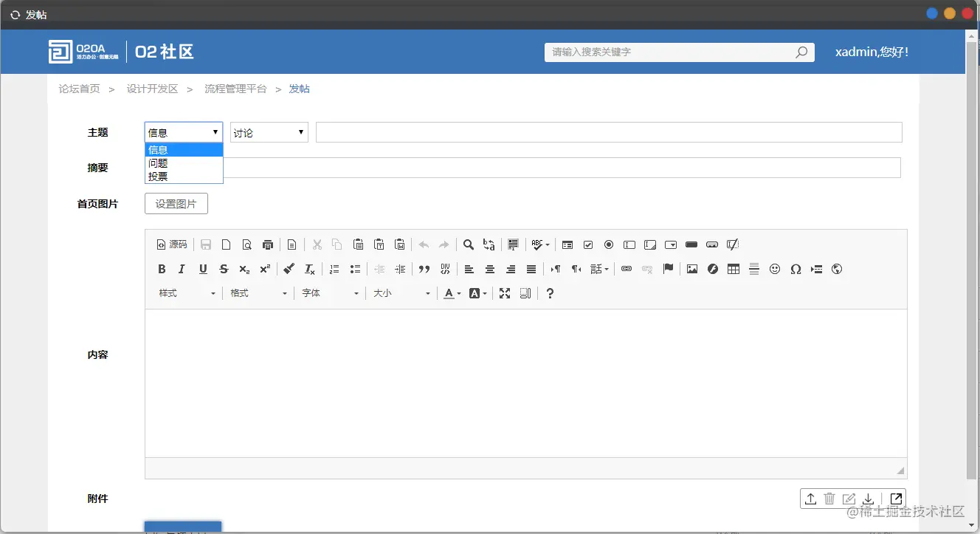Toggle bold formatting in the editor
Image resolution: width=980 pixels, height=534 pixels.
tap(162, 269)
